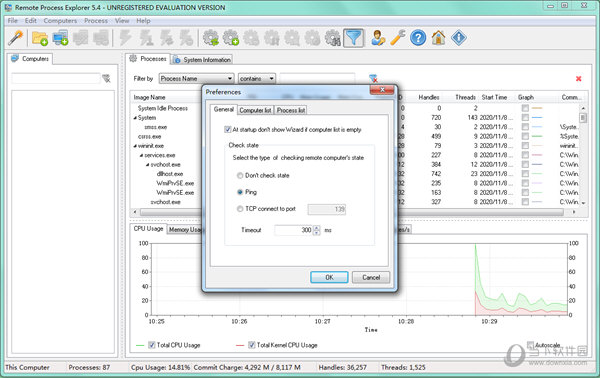Increase Timeout with the up spinner arrow
The height and width of the screenshot is (378, 600).
coord(316,228)
